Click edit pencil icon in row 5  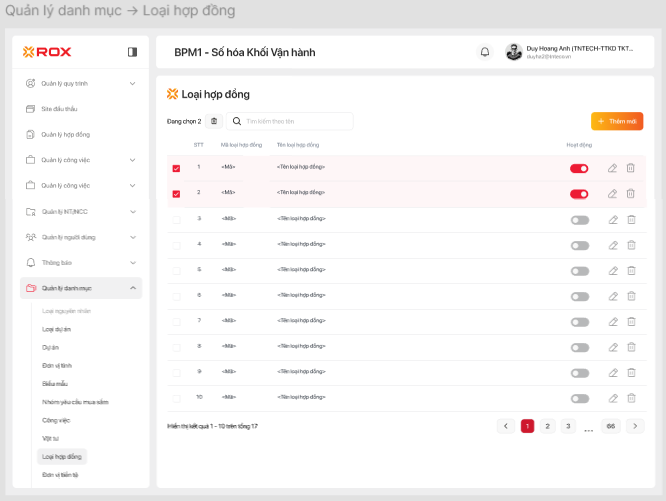pyautogui.click(x=613, y=271)
